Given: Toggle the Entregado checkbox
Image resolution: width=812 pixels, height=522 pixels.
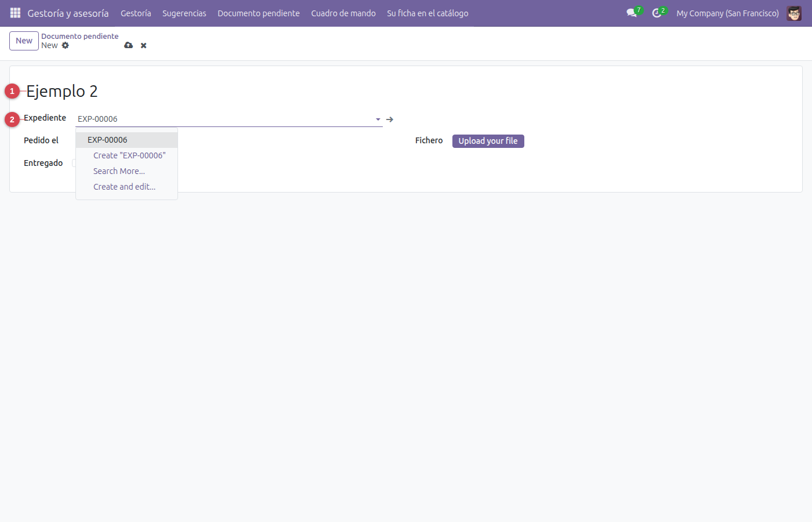Looking at the screenshot, I should 74,163.
